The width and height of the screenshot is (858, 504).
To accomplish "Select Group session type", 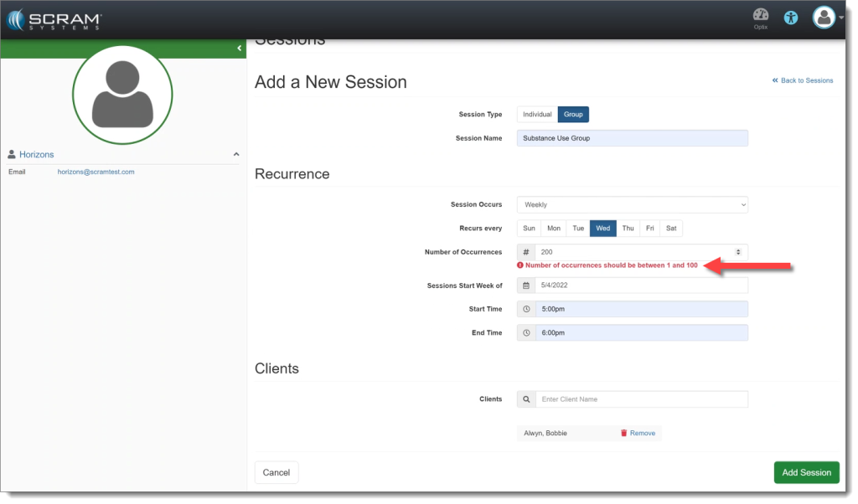I will 573,115.
